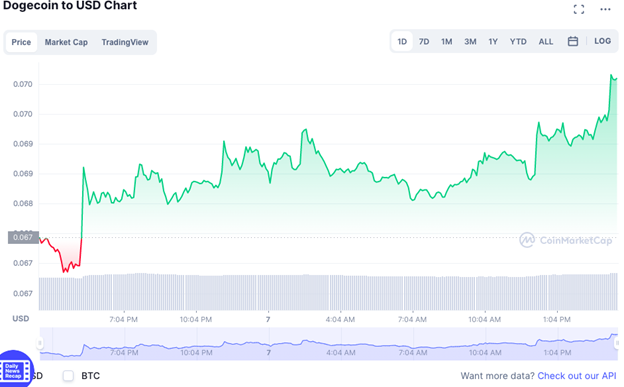Follow the Check out our API link

pyautogui.click(x=577, y=376)
